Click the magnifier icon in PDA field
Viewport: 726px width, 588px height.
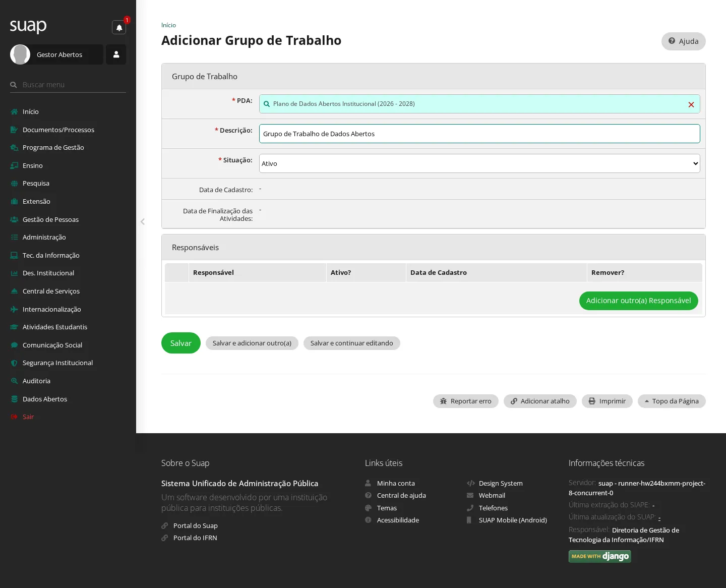click(x=267, y=104)
